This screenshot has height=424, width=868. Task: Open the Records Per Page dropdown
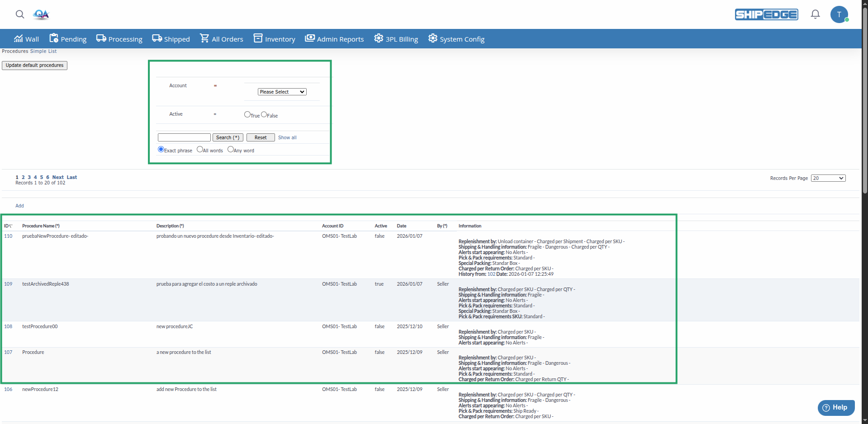click(x=828, y=178)
